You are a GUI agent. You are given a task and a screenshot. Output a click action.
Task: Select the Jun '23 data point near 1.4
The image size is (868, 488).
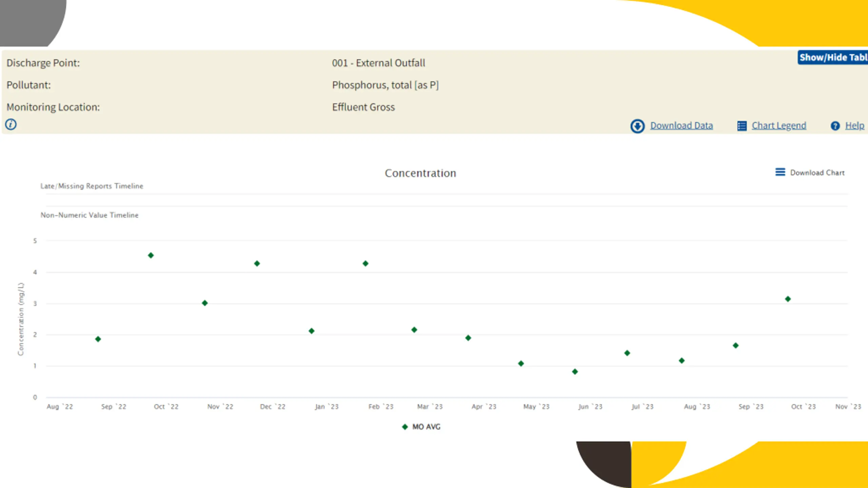[x=627, y=353]
